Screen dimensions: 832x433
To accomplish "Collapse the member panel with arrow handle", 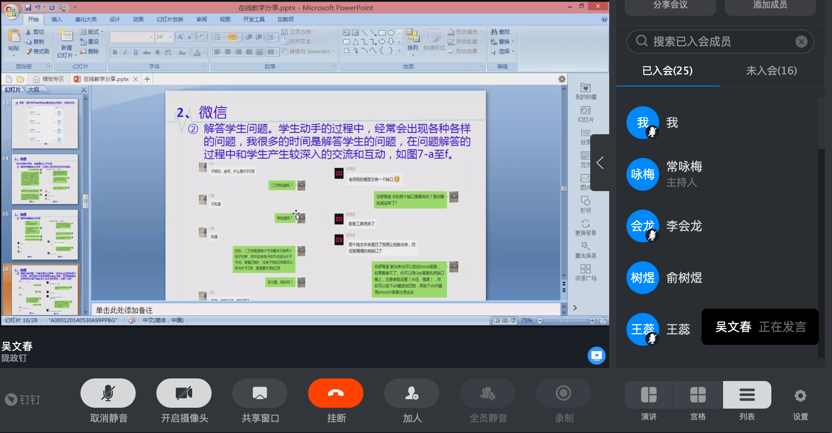I will pos(600,163).
